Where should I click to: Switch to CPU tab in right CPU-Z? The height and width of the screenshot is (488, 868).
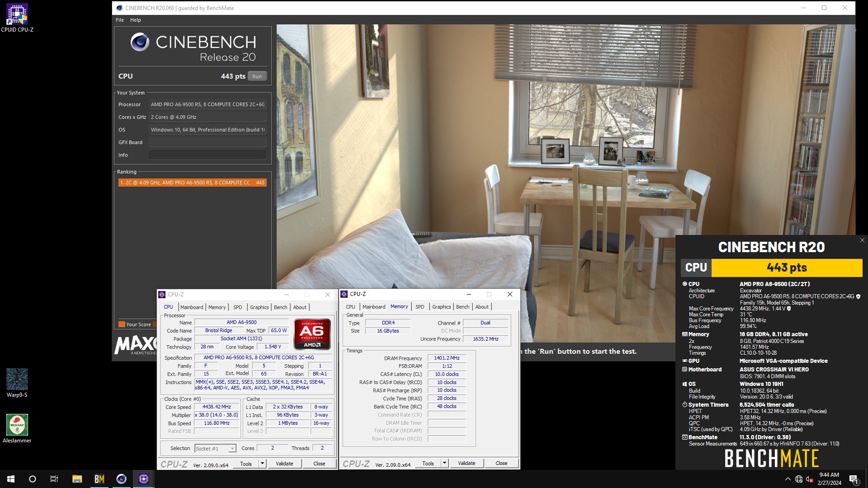tap(350, 307)
